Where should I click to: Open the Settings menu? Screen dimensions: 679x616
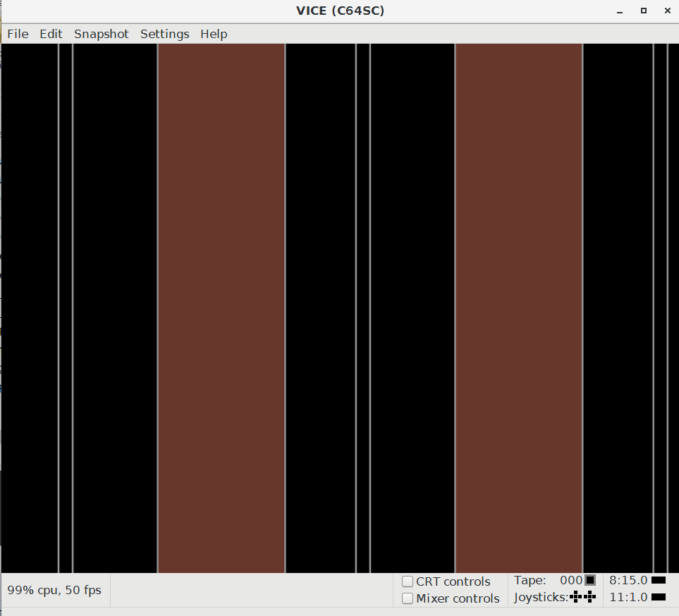(164, 34)
